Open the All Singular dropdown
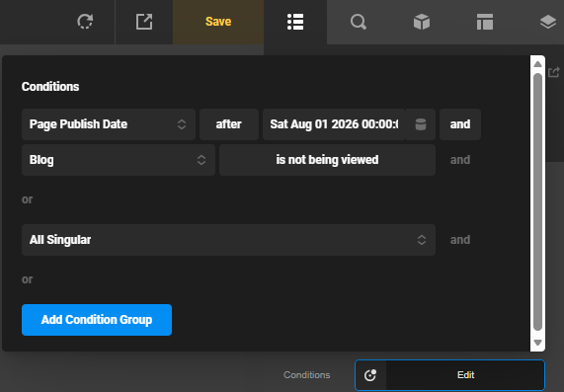Image resolution: width=564 pixels, height=392 pixels. coord(228,240)
